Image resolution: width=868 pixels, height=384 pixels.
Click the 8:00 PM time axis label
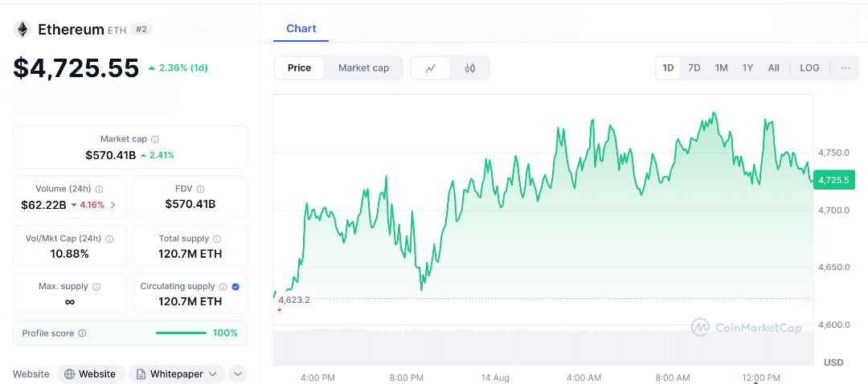tap(407, 378)
